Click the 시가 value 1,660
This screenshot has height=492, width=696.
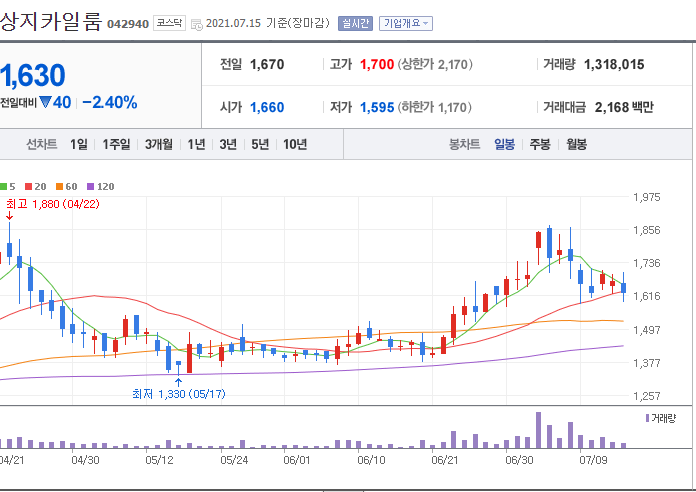tap(267, 107)
